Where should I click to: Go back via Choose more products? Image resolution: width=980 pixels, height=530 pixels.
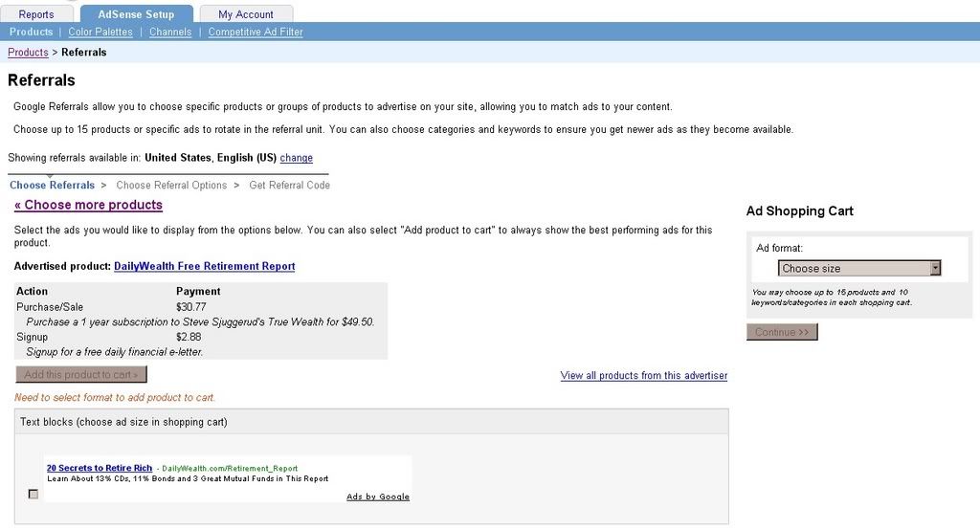pos(88,205)
